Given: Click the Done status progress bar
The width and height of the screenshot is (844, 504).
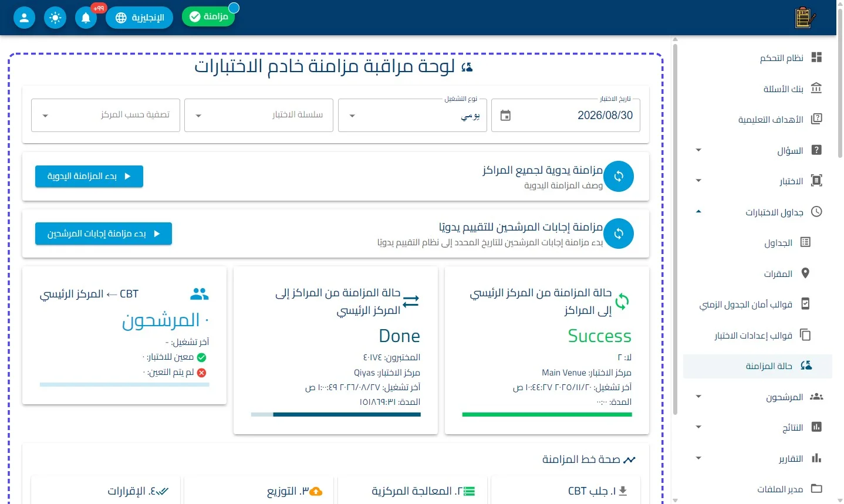Looking at the screenshot, I should 336,415.
